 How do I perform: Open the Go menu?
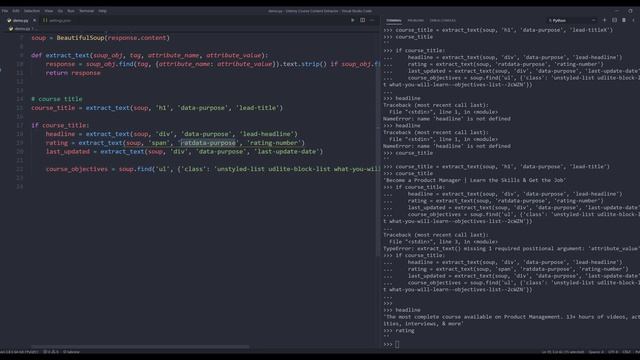(60, 11)
